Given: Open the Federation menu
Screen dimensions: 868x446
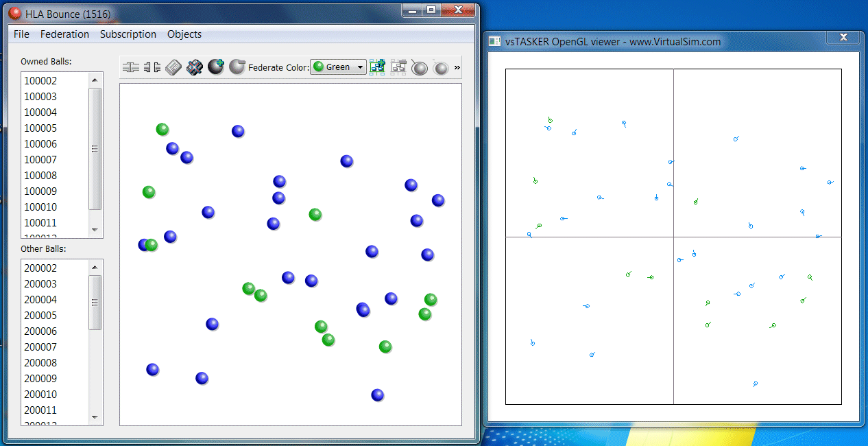Looking at the screenshot, I should click(x=64, y=34).
